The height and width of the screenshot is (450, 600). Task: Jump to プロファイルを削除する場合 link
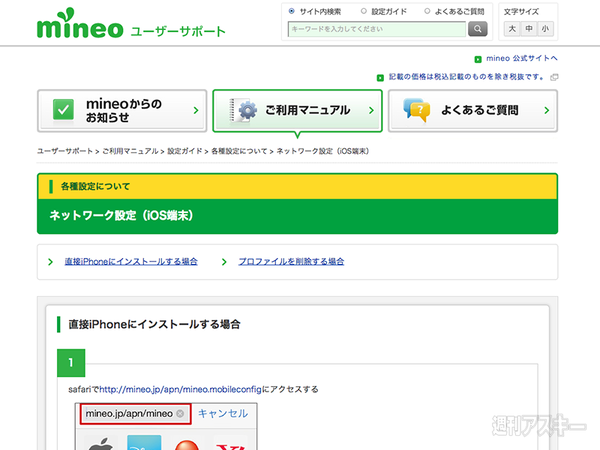[x=291, y=261]
